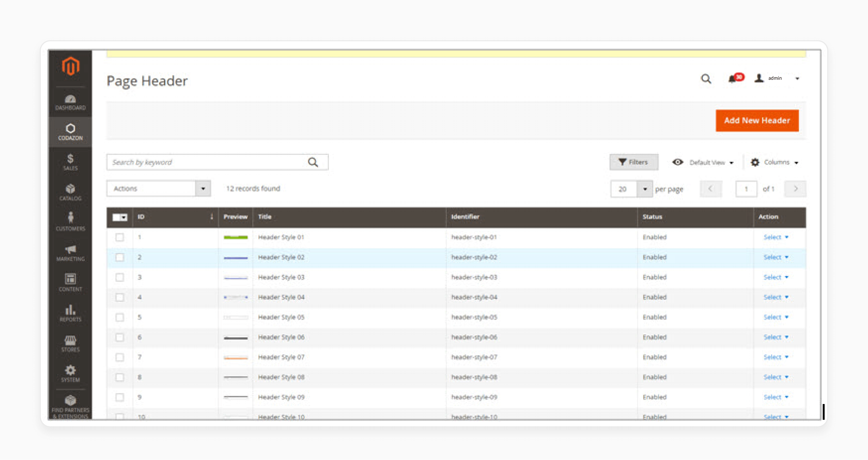Open the Dashboard sidebar menu

pos(70,102)
